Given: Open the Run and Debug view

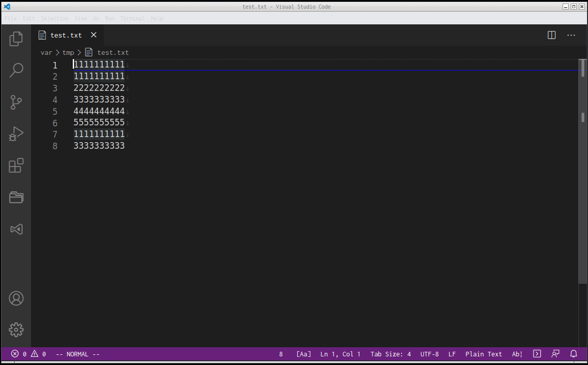Looking at the screenshot, I should (x=16, y=134).
